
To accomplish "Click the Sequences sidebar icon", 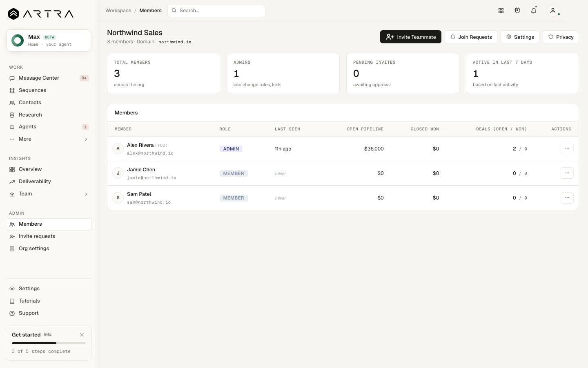I will pos(12,90).
